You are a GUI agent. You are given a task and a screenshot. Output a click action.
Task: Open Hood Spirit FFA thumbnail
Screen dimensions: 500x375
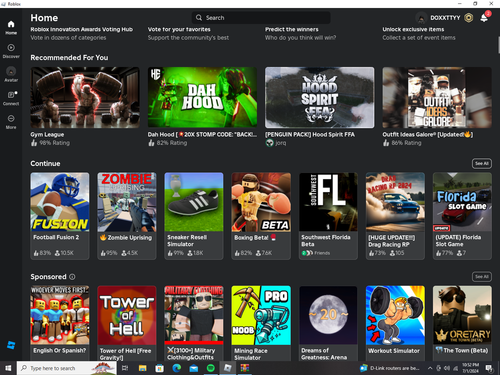coord(320,97)
